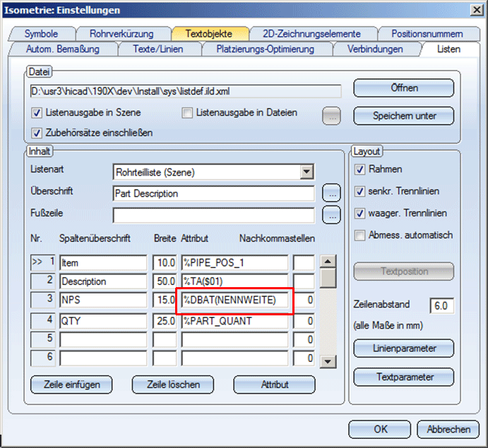Viewport: 488px width, 448px height.
Task: Click the Zeile löschen button
Action: pos(173,385)
